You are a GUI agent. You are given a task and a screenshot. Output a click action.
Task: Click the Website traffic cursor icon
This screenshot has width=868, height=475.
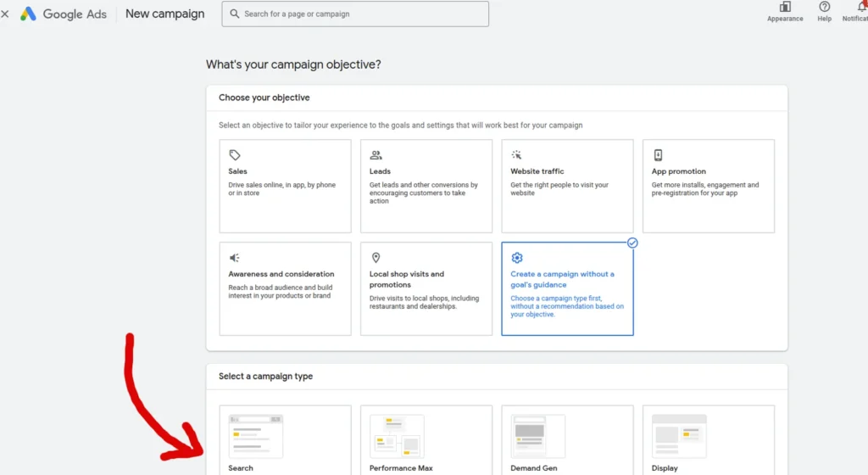(x=516, y=155)
